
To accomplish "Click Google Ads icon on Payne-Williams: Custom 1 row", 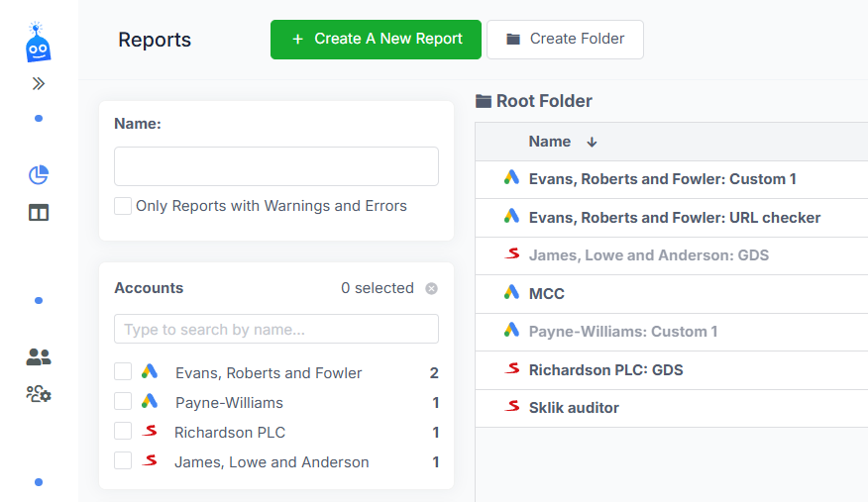I will click(x=511, y=330).
